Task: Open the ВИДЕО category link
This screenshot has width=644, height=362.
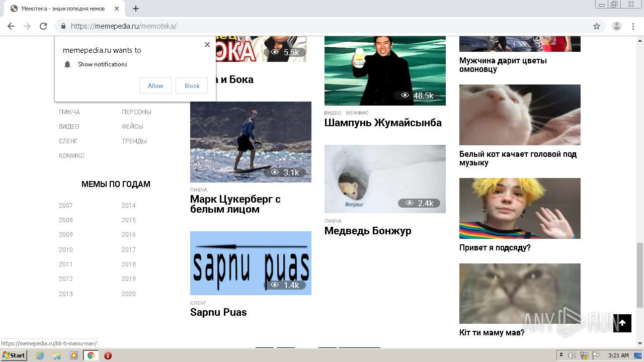Action: click(69, 127)
